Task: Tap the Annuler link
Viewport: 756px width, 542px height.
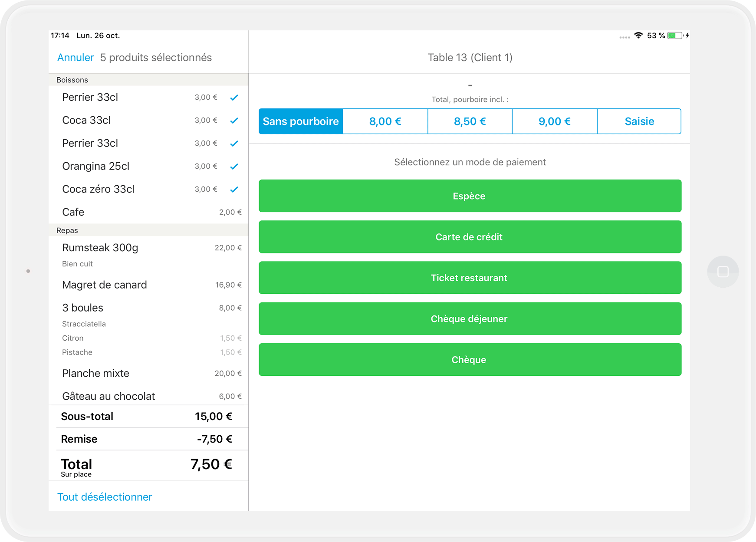Action: (x=76, y=58)
